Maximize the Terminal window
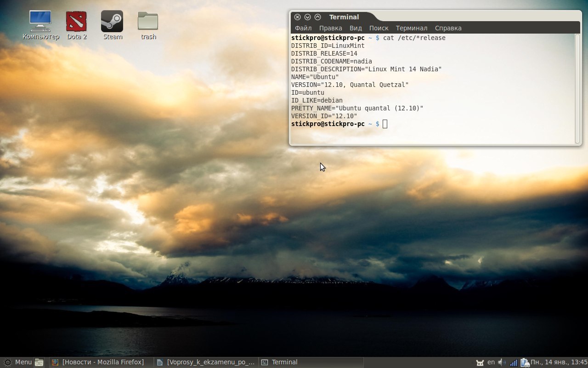 click(317, 17)
